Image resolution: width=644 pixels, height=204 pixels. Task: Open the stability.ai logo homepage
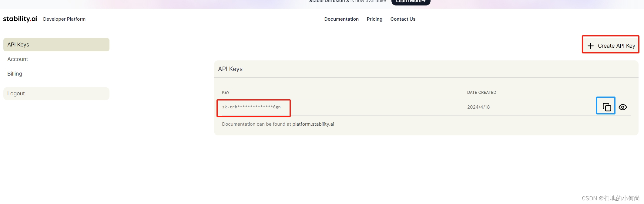click(20, 19)
